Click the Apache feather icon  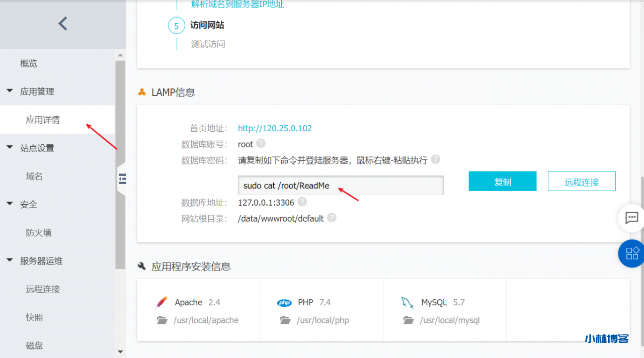tap(162, 302)
